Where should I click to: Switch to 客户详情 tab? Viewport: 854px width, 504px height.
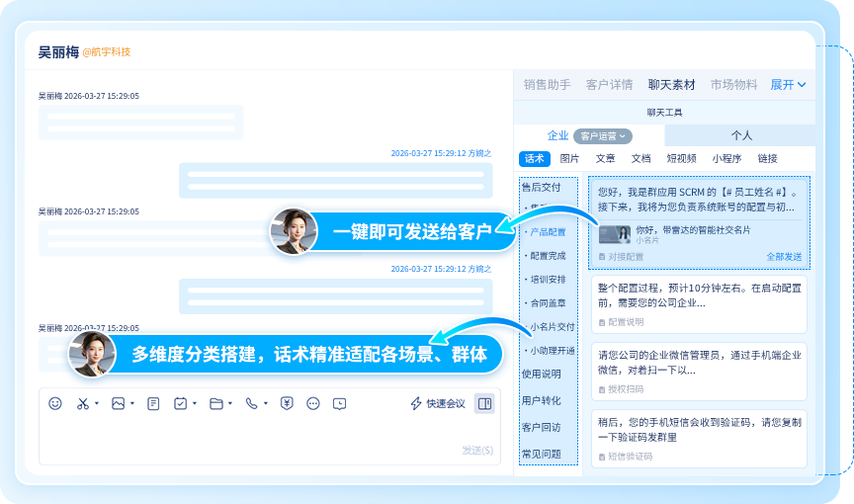pos(610,85)
